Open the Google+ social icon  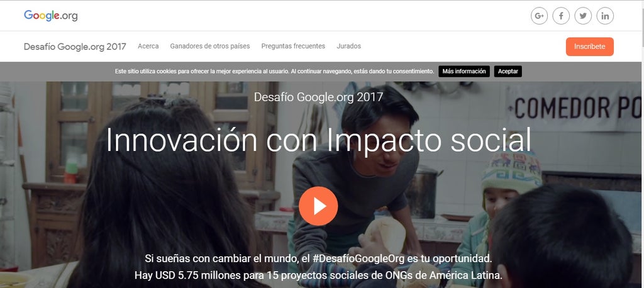pos(539,16)
